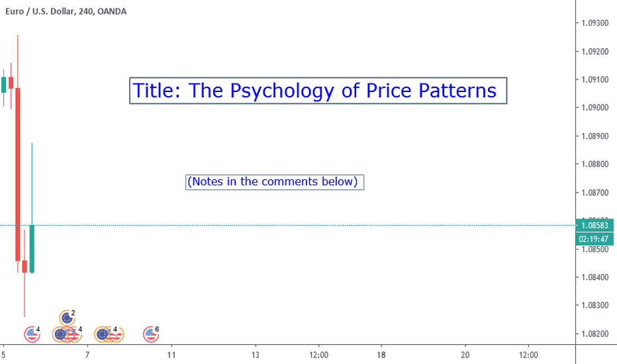Click date label 20 on the time axis
Screen dimensions: 617x364
(465, 355)
